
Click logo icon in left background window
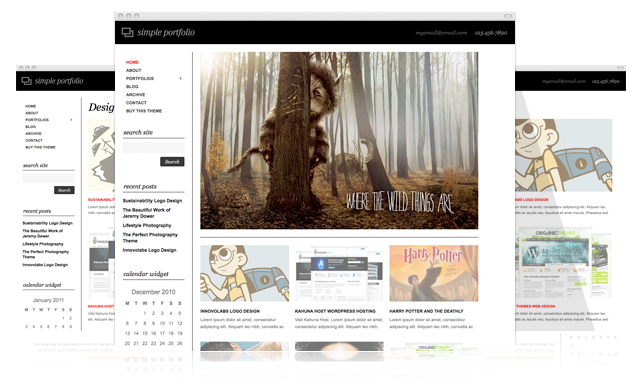tap(27, 81)
